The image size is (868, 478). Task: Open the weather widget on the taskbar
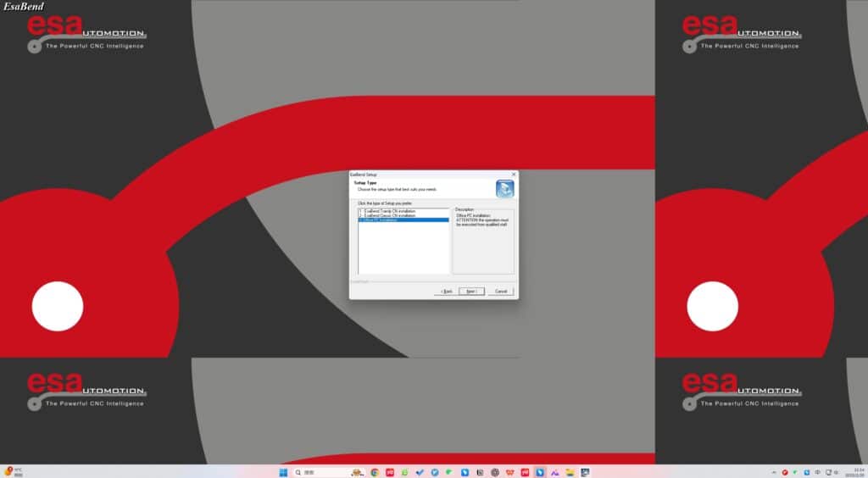(x=12, y=472)
